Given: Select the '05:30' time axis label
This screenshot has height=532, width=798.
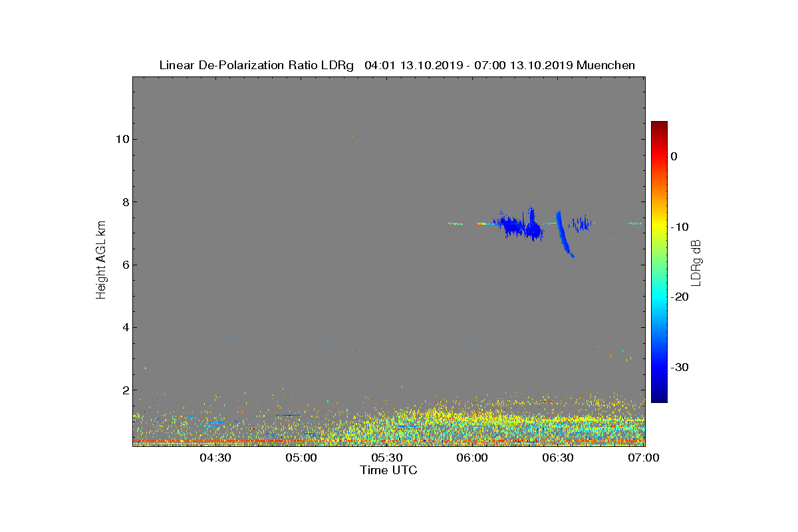Looking at the screenshot, I should click(387, 458).
